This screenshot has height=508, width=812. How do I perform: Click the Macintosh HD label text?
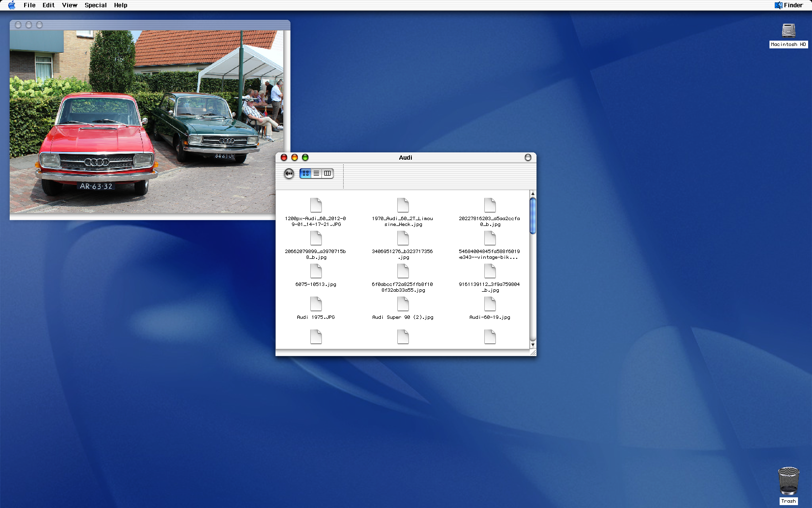788,45
